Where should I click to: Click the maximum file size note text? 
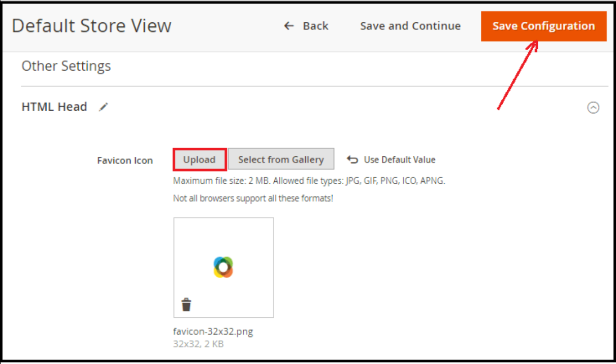click(309, 181)
